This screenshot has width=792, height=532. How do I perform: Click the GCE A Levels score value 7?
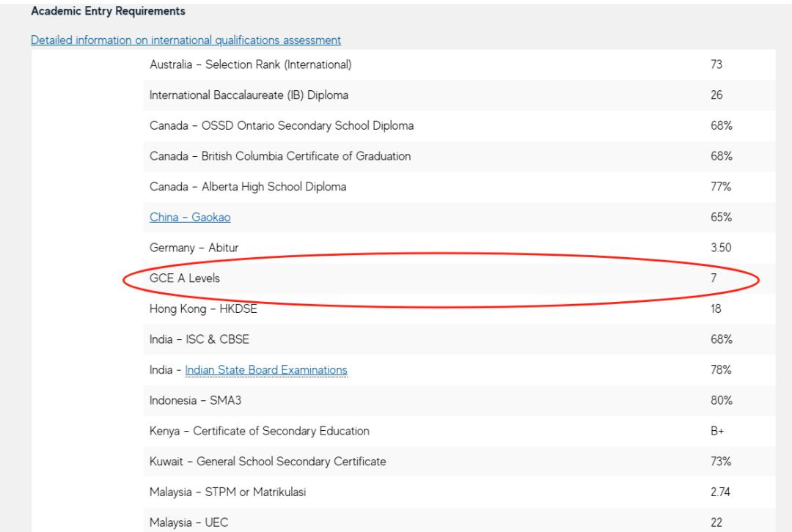click(x=714, y=278)
